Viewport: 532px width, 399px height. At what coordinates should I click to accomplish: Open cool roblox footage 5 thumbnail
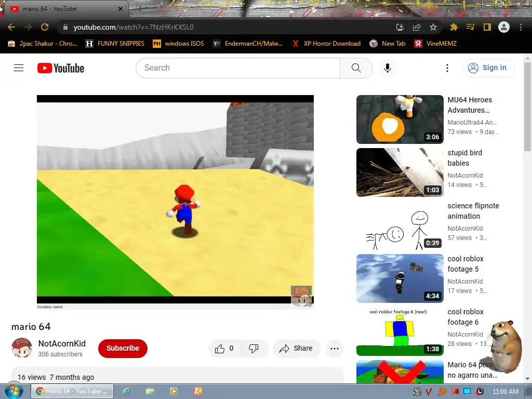(x=400, y=278)
